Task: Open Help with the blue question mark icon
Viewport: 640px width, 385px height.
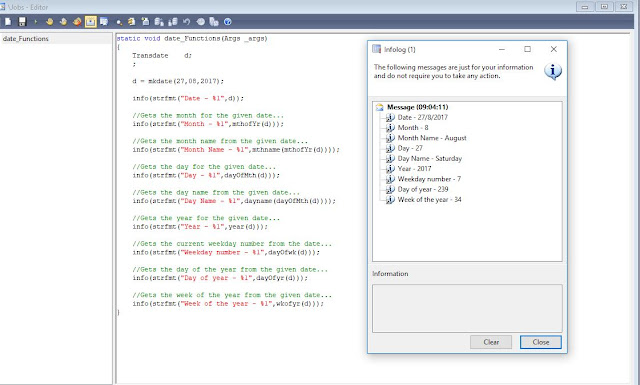Action: point(228,22)
